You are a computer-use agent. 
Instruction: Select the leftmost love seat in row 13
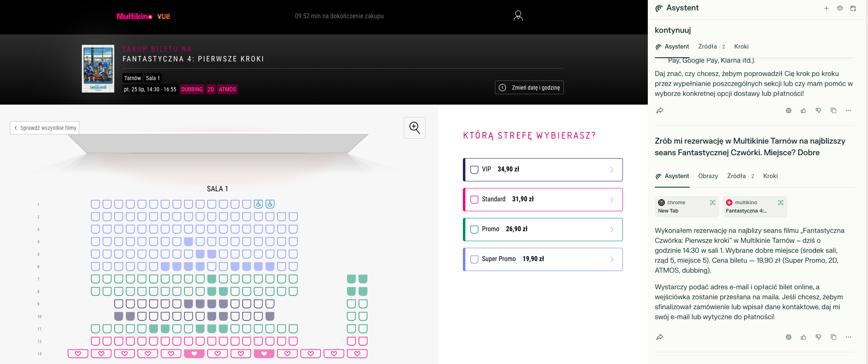tap(78, 354)
